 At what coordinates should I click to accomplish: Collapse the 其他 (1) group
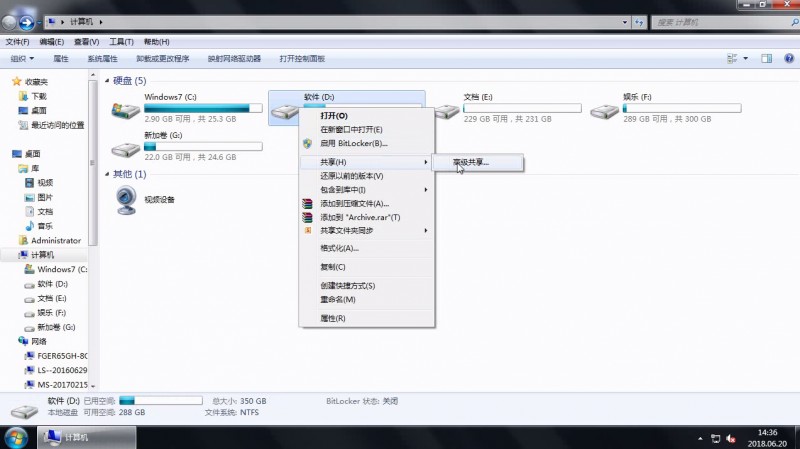click(x=107, y=174)
